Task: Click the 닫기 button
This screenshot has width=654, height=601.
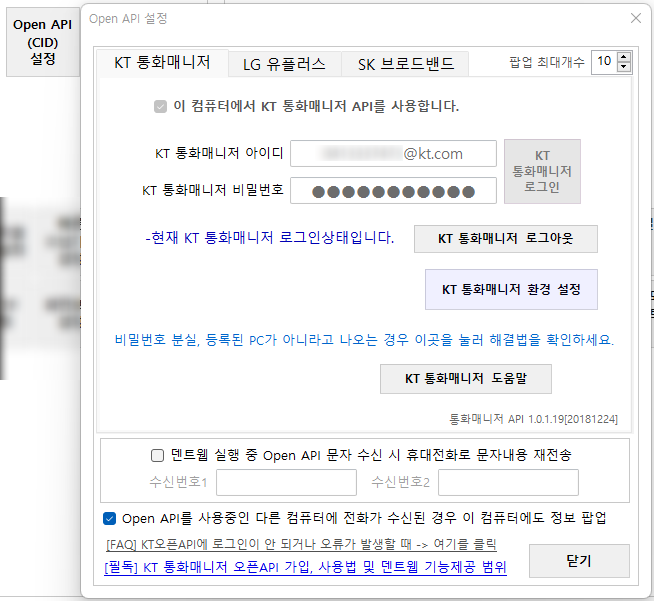Action: click(579, 561)
